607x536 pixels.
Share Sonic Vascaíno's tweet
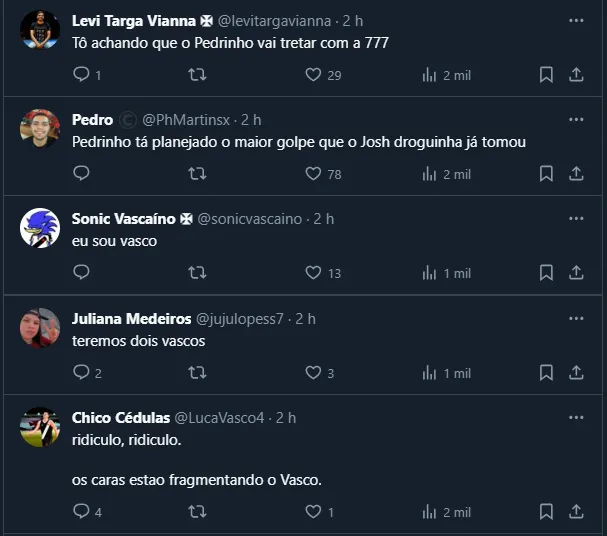[x=577, y=273]
